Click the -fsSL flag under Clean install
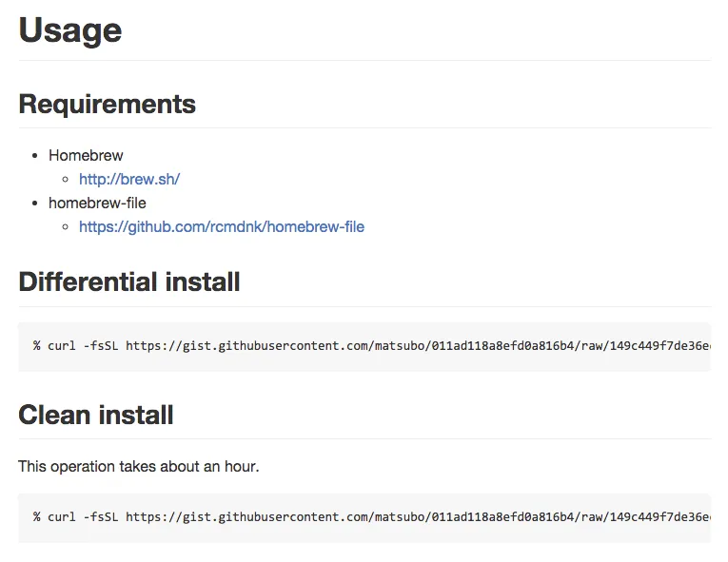Viewport: 728px width, 562px height. point(101,516)
